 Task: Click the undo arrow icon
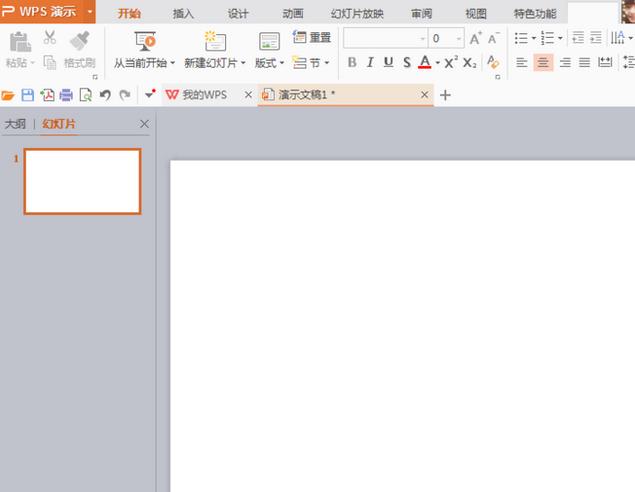click(105, 95)
